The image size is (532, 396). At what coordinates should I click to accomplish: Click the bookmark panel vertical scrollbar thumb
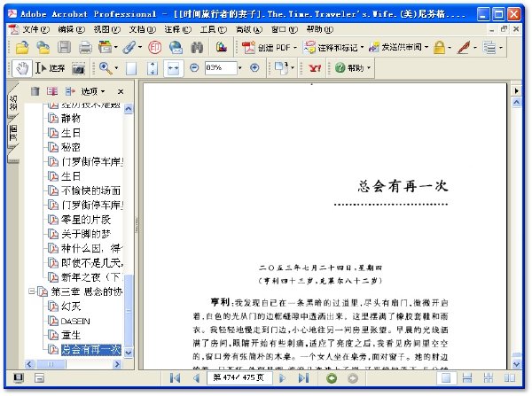(129, 310)
